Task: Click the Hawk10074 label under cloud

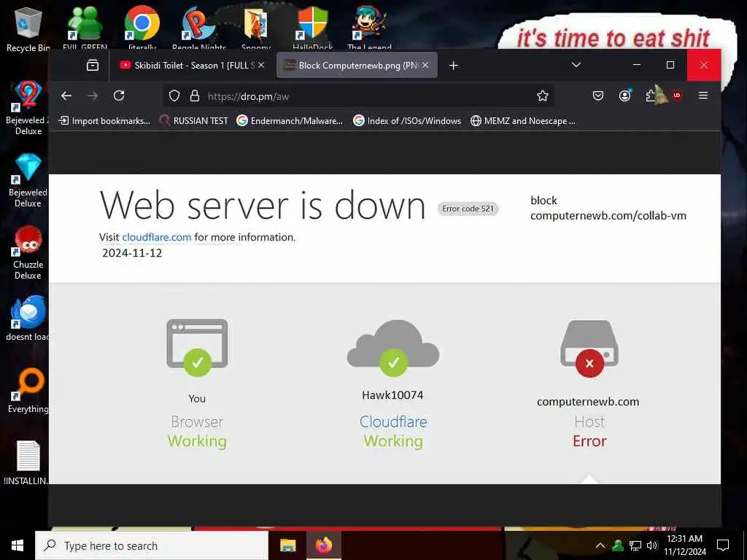Action: [392, 394]
